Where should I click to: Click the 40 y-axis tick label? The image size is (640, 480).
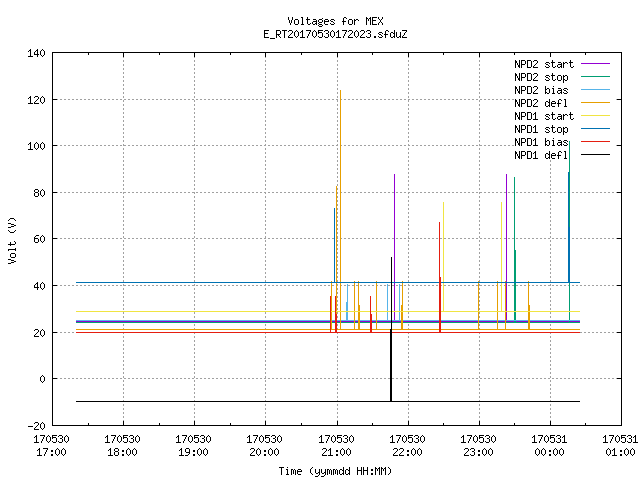pyautogui.click(x=39, y=286)
